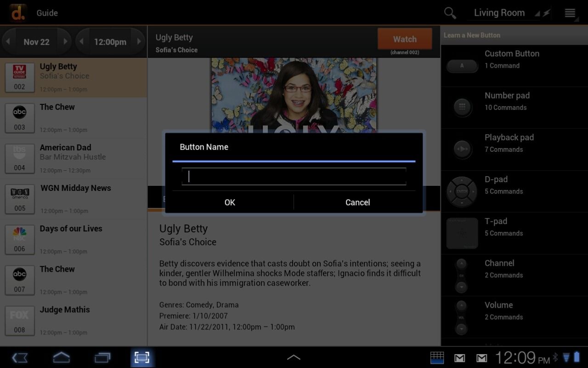This screenshot has height=368, width=588.
Task: Tap the DIRECTV 'd' logo
Action: (17, 12)
